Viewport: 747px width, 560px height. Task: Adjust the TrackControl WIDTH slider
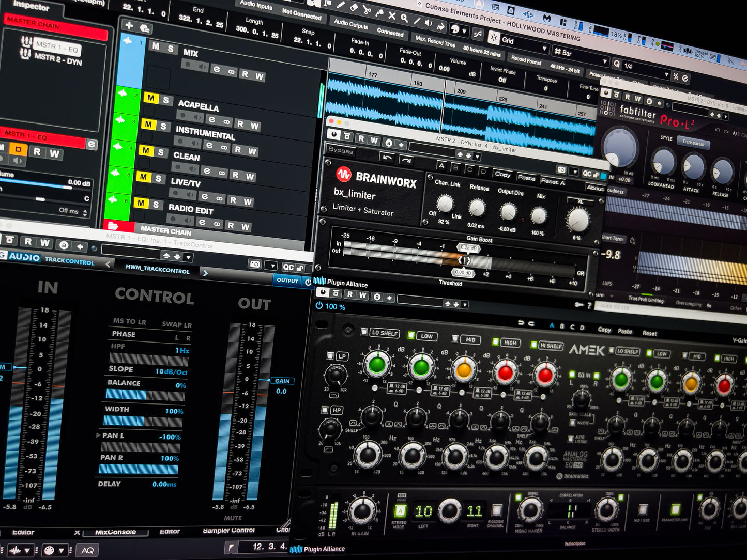(143, 422)
